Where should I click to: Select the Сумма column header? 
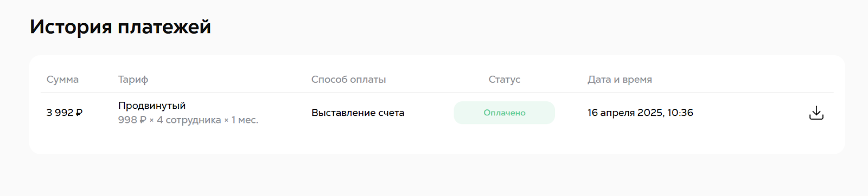(62, 80)
